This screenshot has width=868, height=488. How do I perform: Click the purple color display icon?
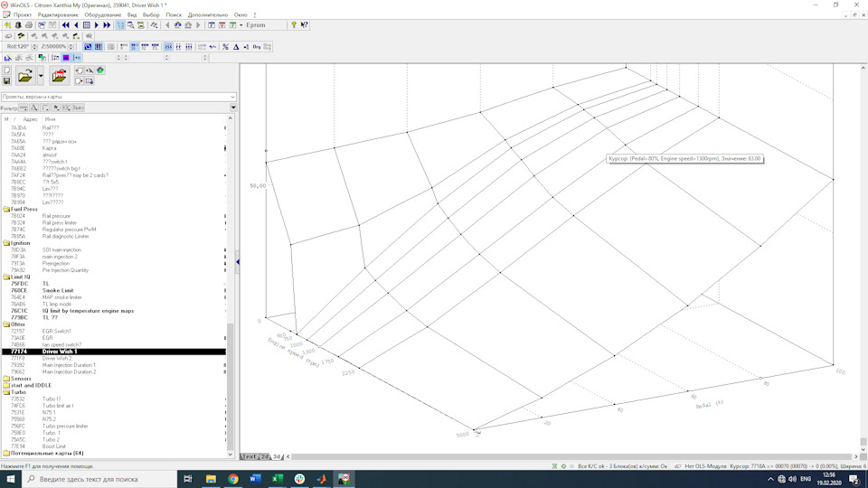pyautogui.click(x=66, y=58)
